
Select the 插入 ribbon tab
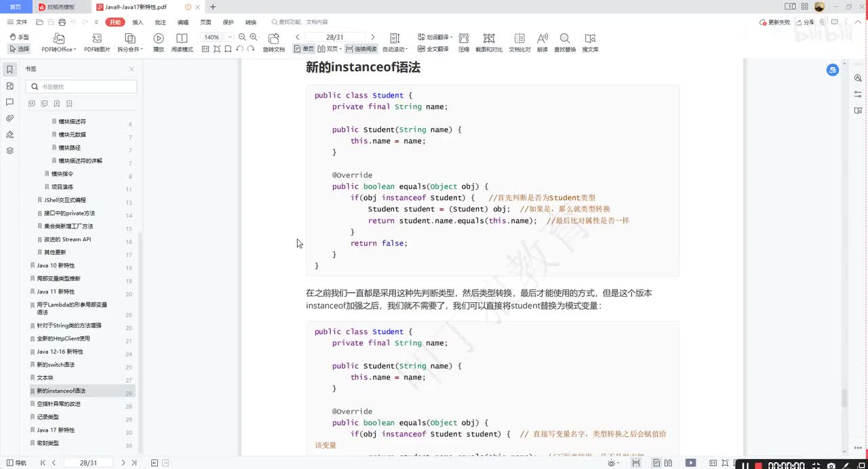(x=138, y=22)
